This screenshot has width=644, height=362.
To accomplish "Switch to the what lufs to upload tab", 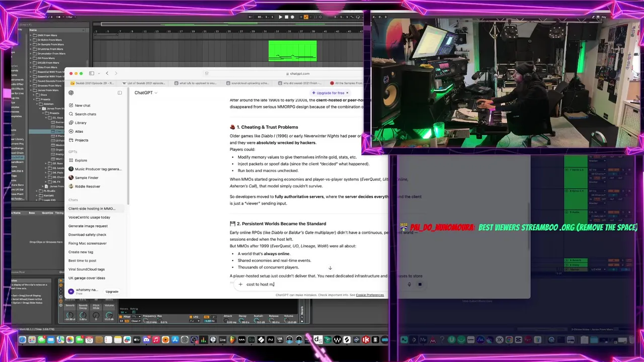I will [x=195, y=83].
